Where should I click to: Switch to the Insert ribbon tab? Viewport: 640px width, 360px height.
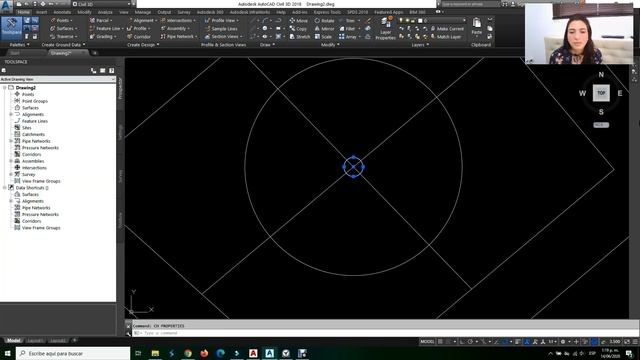41,12
